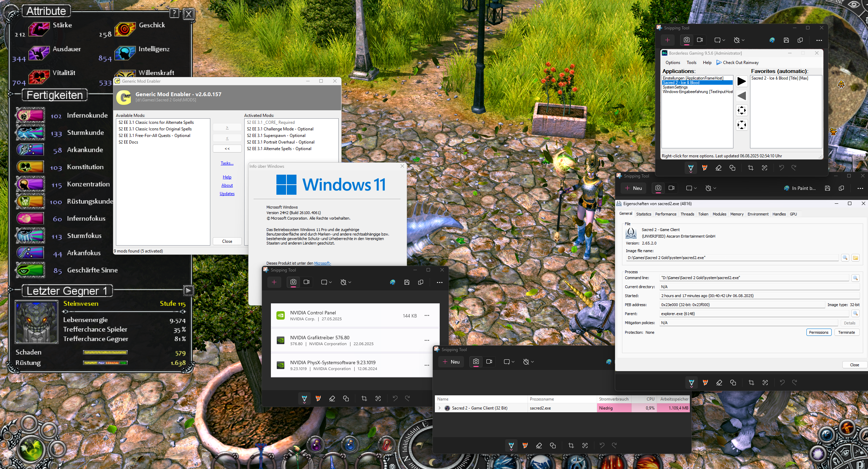Open the three-dot menu for NVIDIA Control Panel
This screenshot has width=868, height=469.
click(427, 315)
